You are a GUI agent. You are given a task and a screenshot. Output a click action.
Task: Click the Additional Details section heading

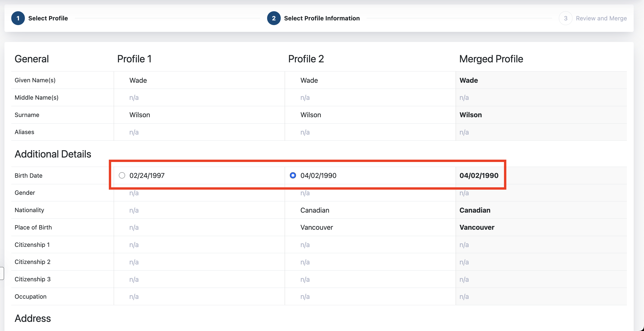pyautogui.click(x=53, y=154)
